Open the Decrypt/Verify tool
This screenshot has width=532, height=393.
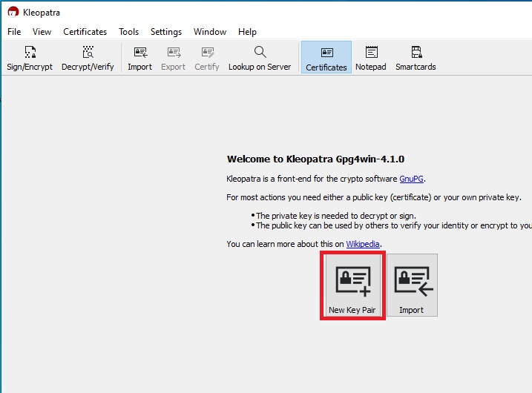[88, 58]
